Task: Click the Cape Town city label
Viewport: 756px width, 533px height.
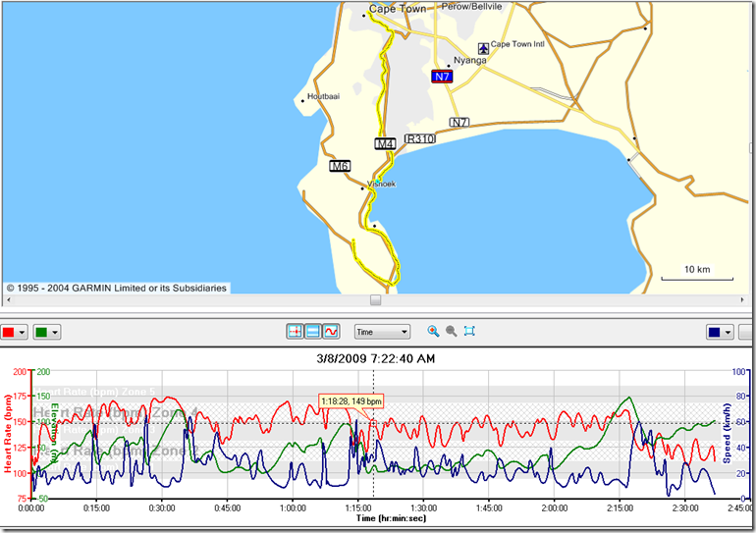Action: [x=398, y=9]
